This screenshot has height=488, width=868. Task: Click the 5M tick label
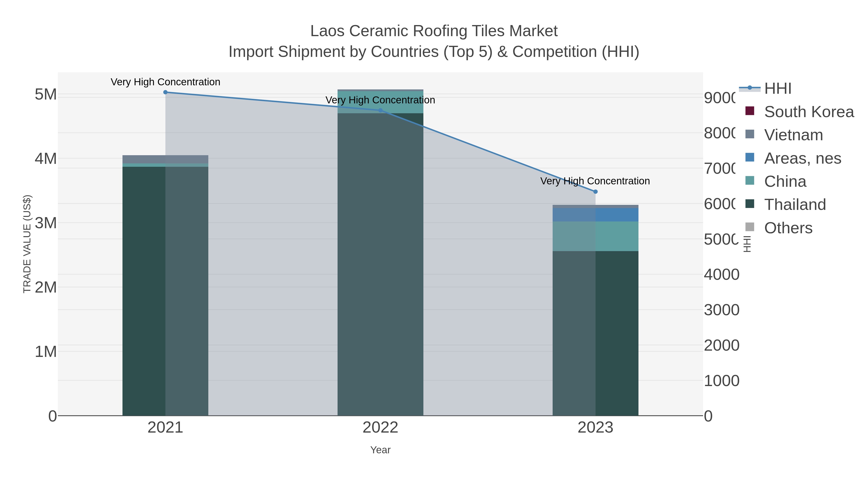pyautogui.click(x=46, y=94)
